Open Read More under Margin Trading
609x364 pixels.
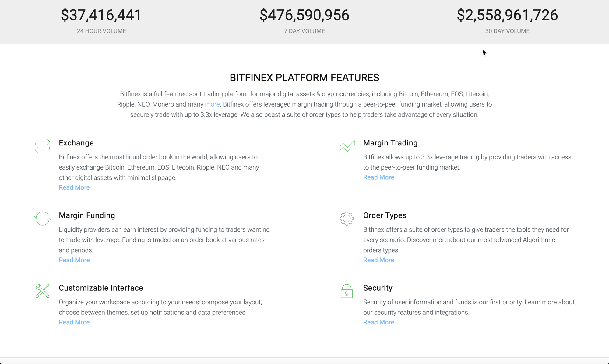tap(378, 177)
